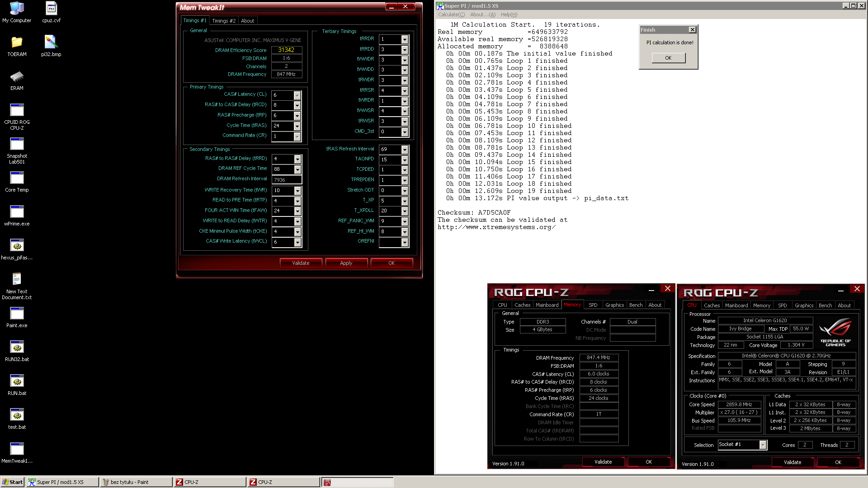This screenshot has height=488, width=868.
Task: Open TOERAM folder icon
Action: pyautogui.click(x=17, y=46)
